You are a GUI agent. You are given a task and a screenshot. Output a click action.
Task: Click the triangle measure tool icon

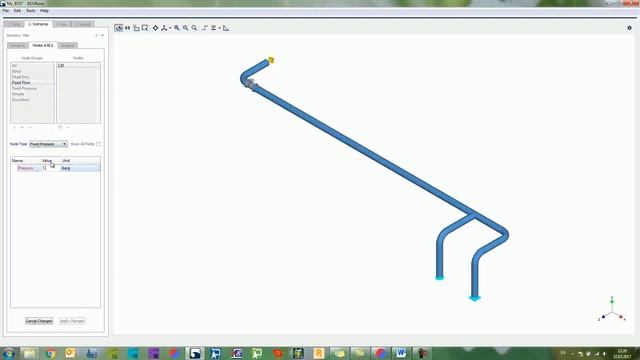[226, 28]
